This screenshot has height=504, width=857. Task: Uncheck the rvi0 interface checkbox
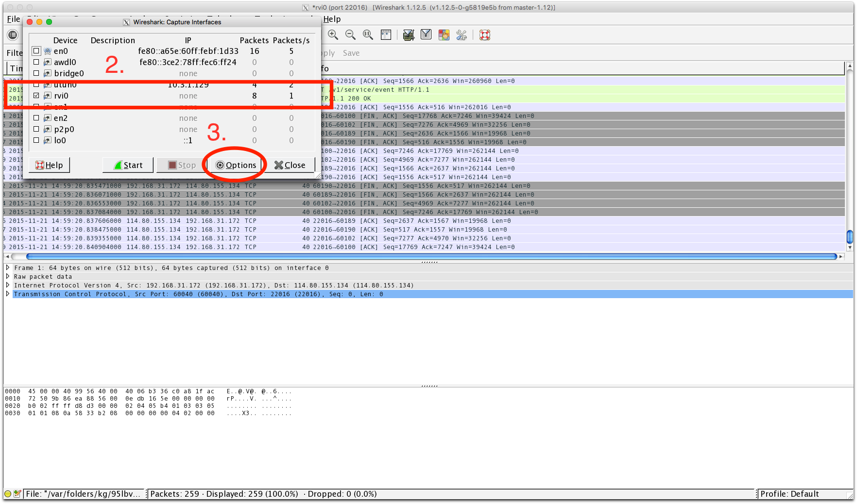pos(36,96)
